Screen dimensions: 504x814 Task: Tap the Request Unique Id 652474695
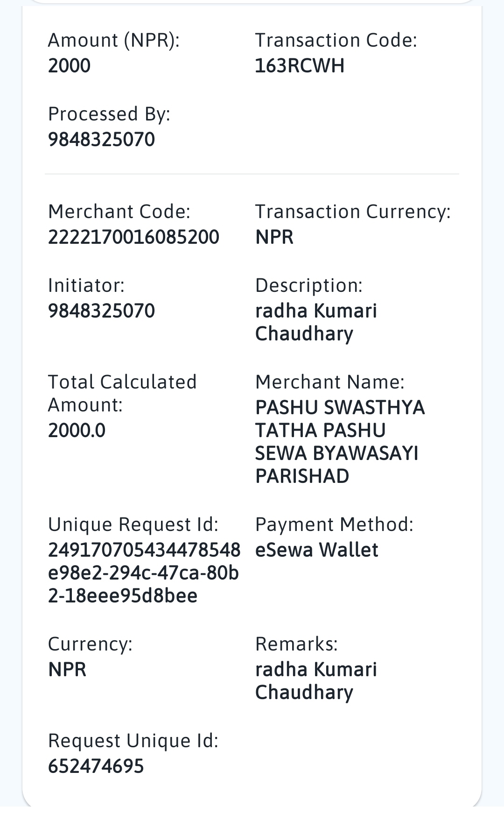point(96,766)
